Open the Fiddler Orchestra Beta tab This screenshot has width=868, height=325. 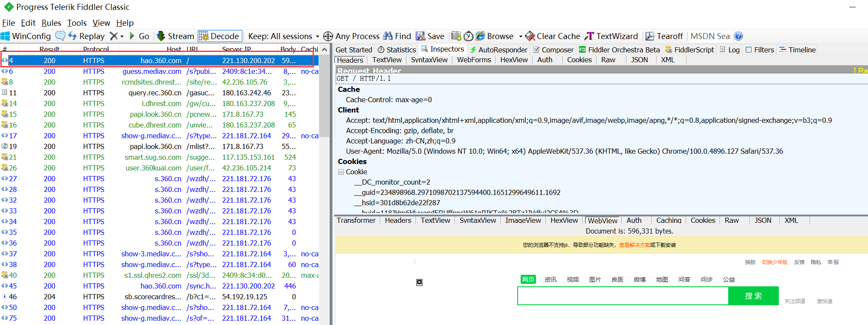(619, 50)
